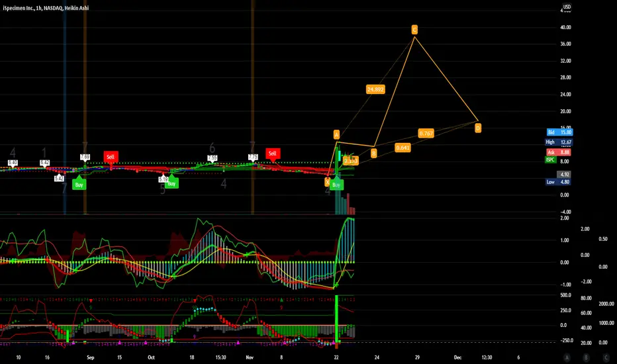Click the red Sell signal near 7.69
This screenshot has height=364, width=617.
111,157
